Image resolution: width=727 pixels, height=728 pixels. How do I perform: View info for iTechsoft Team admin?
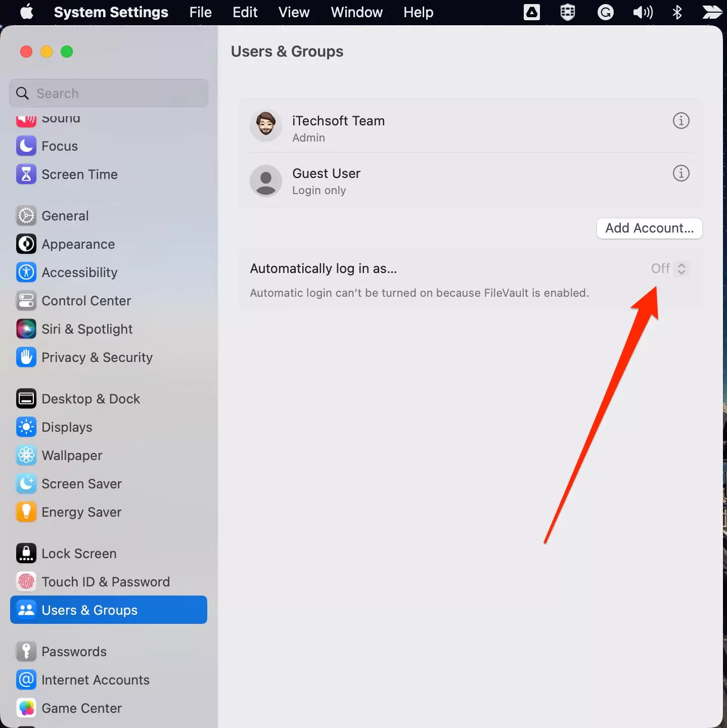point(680,120)
